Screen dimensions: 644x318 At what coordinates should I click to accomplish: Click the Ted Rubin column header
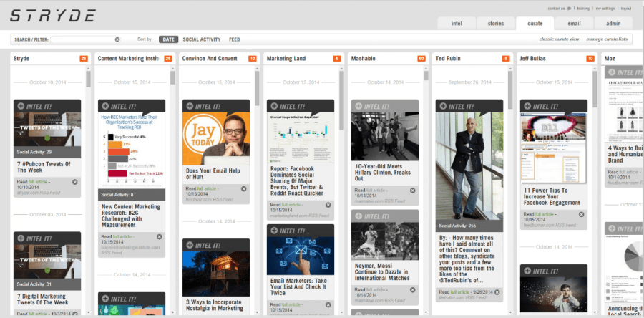click(x=448, y=59)
